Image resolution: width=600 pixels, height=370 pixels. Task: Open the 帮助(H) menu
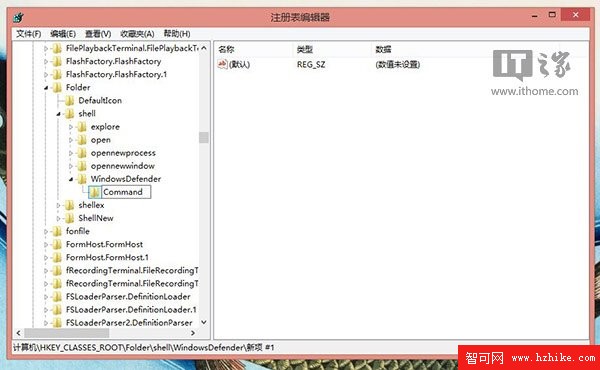[177, 34]
